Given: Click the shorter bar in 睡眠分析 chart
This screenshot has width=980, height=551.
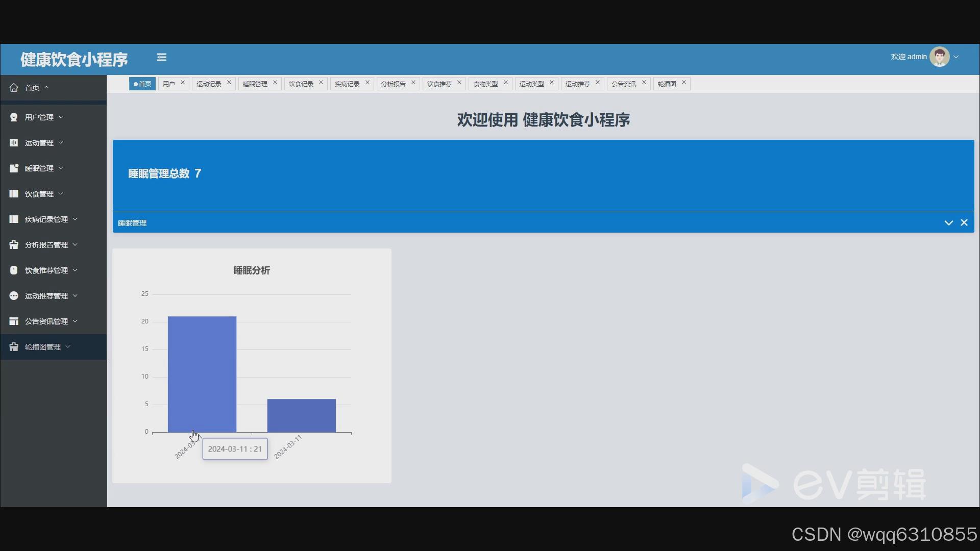Looking at the screenshot, I should click(302, 416).
